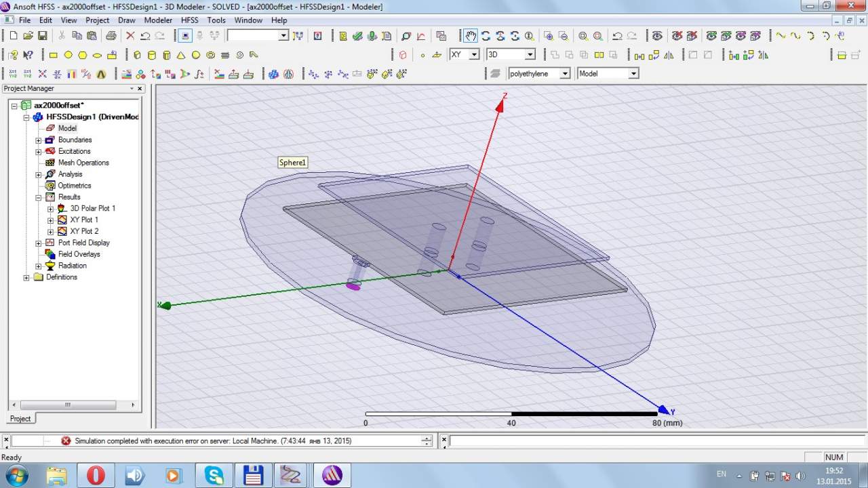Collapse the Results tree node
Viewport: 868px width, 488px height.
[x=39, y=197]
